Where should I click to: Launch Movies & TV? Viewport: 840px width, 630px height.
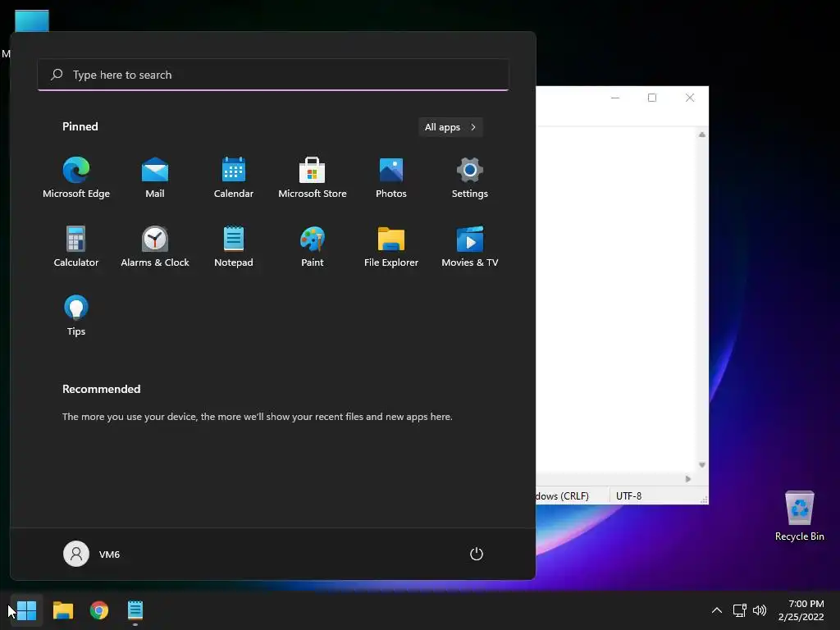(x=470, y=246)
